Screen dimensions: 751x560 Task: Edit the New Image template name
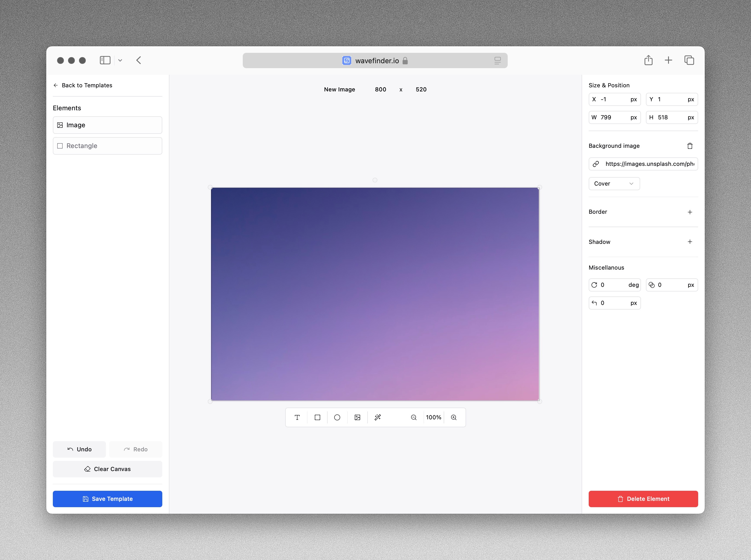coord(340,89)
